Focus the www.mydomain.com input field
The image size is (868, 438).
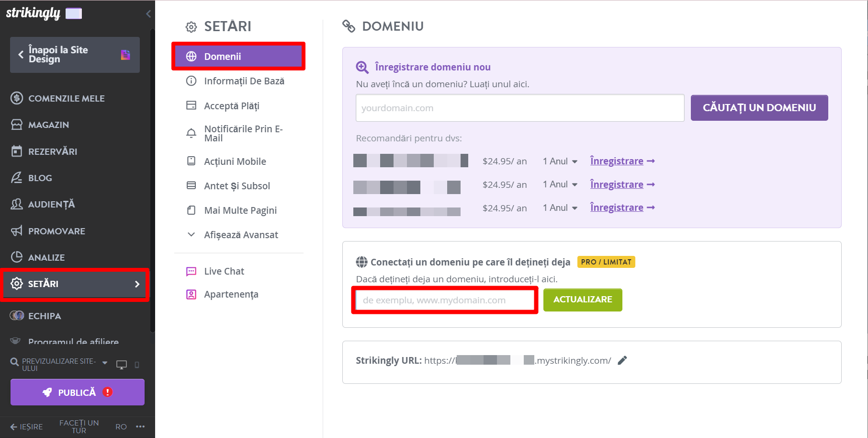(445, 300)
